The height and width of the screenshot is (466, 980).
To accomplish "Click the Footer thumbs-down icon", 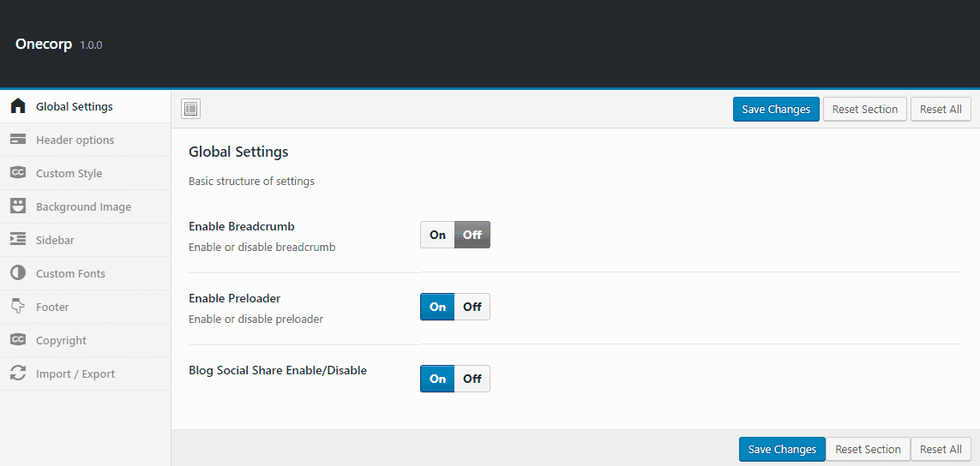I will pos(18,307).
